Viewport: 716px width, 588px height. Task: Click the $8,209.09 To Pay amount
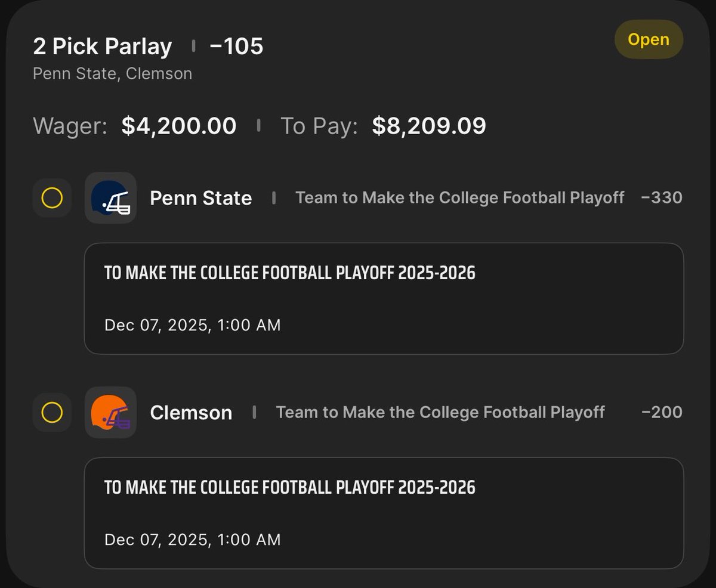(429, 126)
